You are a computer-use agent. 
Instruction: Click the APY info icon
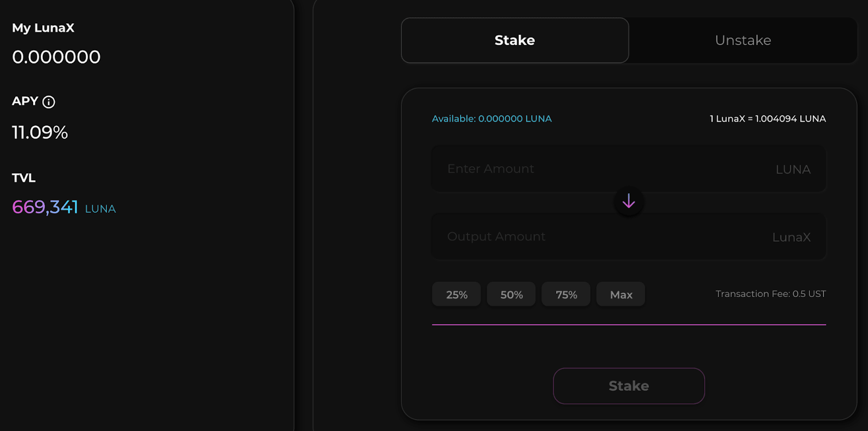[49, 102]
